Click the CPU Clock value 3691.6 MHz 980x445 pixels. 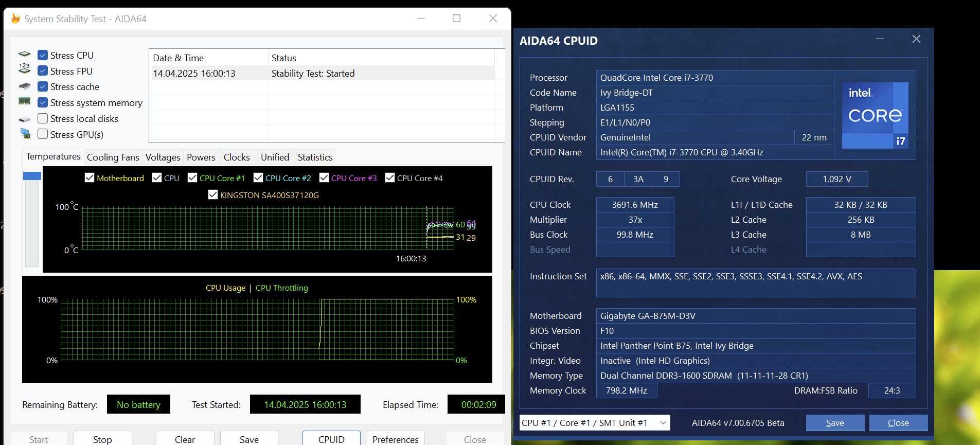635,205
